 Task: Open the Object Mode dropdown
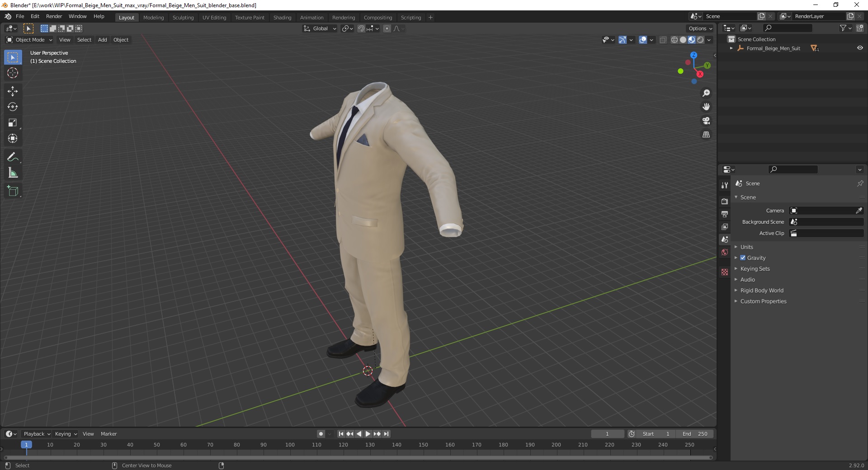coord(29,40)
